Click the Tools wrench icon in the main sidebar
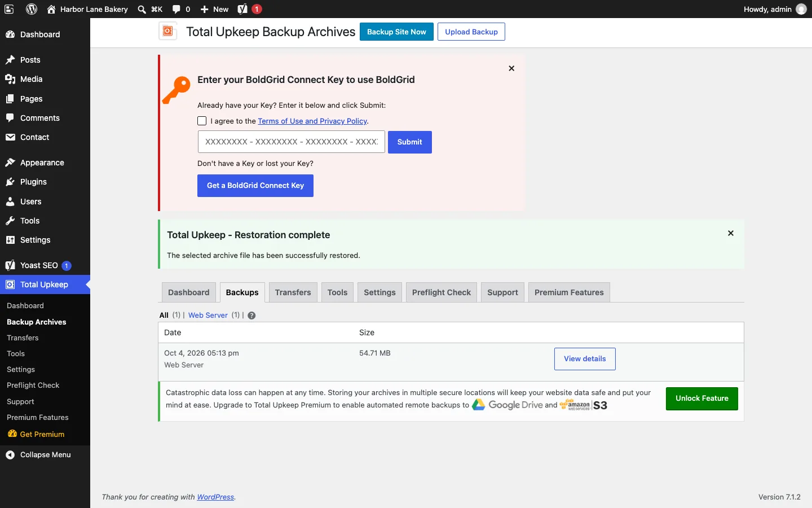The image size is (812, 508). [x=10, y=221]
